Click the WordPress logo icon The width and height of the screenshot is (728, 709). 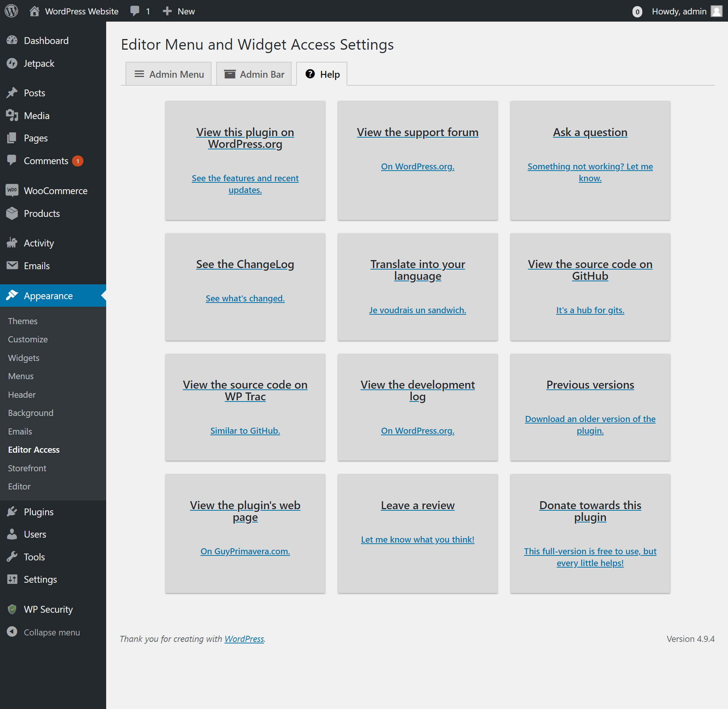11,11
